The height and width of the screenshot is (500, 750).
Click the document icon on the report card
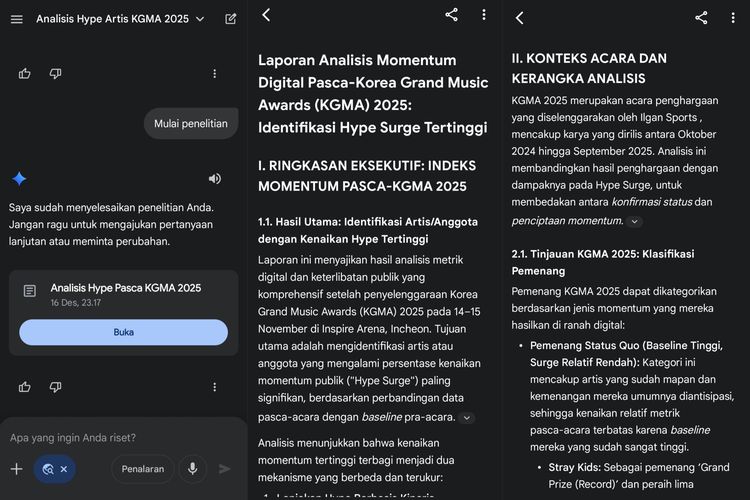coord(30,290)
